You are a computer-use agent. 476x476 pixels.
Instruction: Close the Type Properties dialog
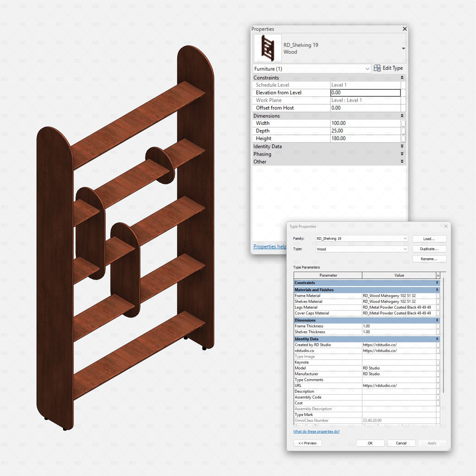446,226
